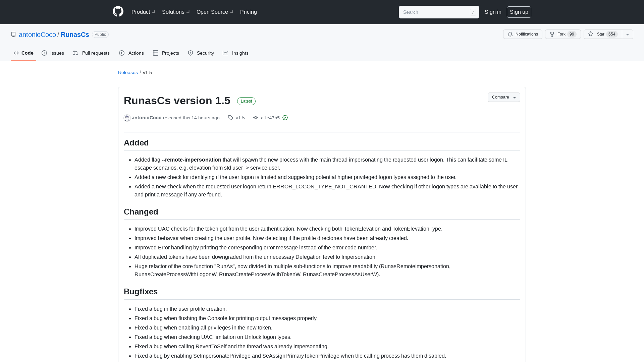Screen dimensions: 644x362
Task: Click 'Fixed a bug when enabling all privileges' line
Action: (203, 328)
